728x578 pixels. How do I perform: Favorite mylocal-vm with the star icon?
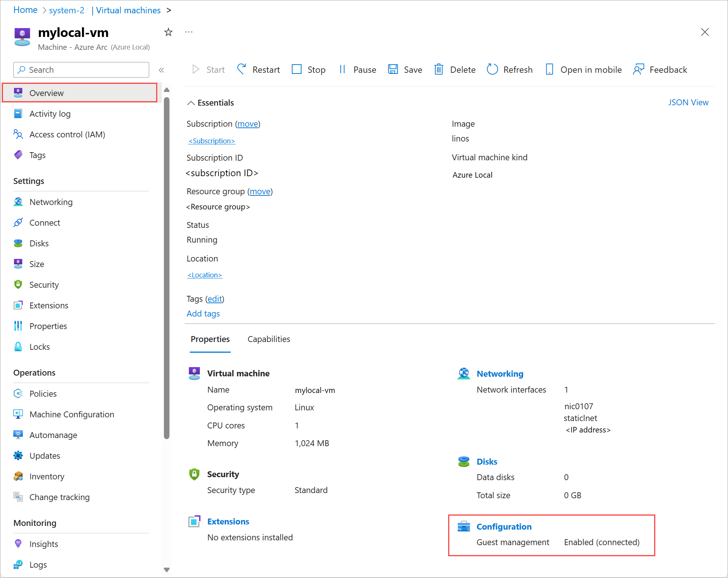(x=168, y=33)
